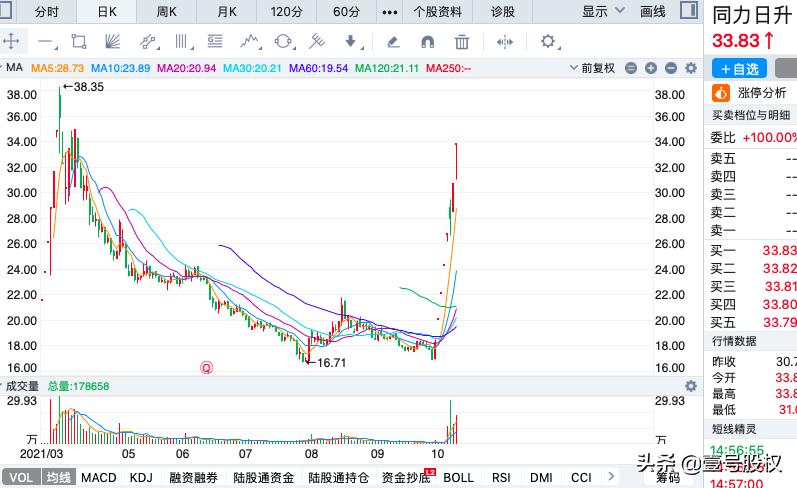This screenshot has width=797, height=488.
Task: Open the 诊股 tab
Action: click(503, 12)
